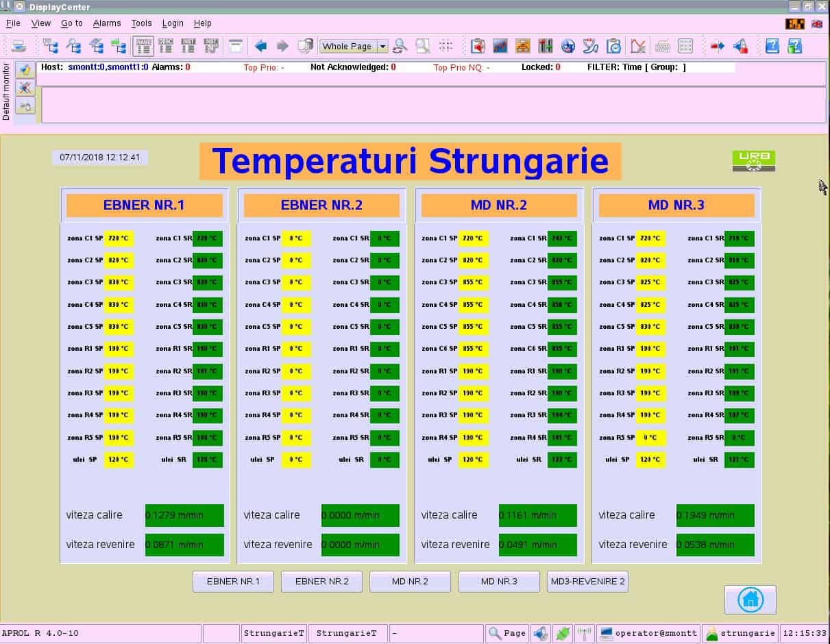830x644 pixels.
Task: Open the Tools menu
Action: [141, 23]
